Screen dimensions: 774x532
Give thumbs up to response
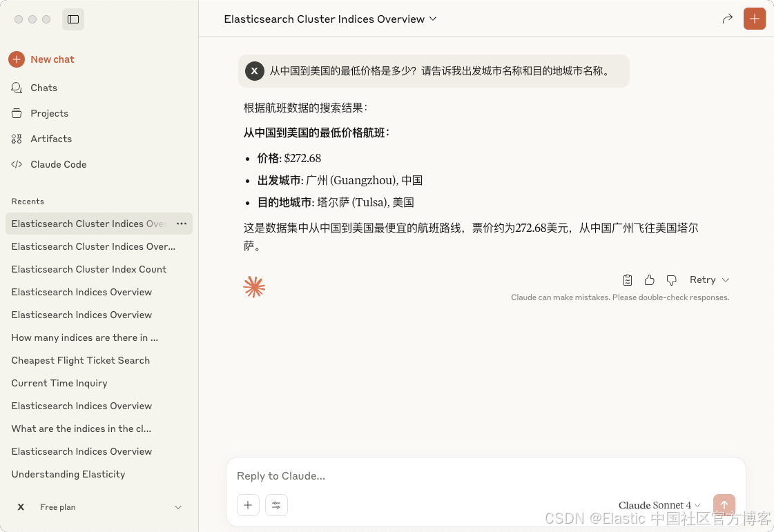click(x=649, y=280)
